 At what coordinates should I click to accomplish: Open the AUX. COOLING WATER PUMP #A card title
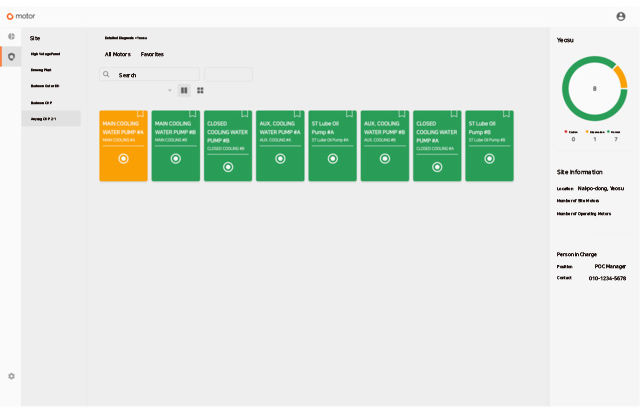280,128
